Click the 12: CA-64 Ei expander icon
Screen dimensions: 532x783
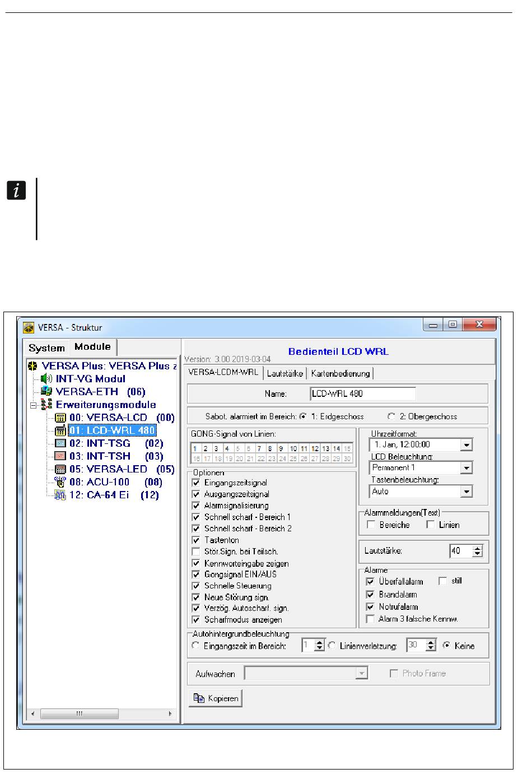[60, 495]
